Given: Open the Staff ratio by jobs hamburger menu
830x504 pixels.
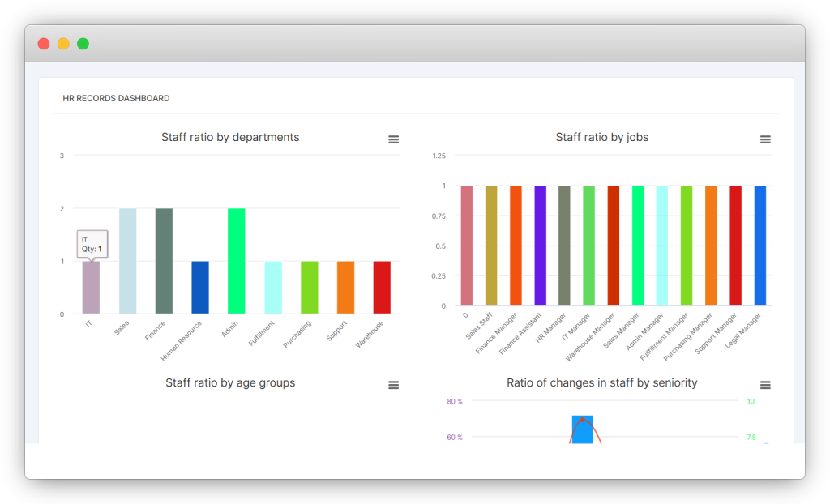Looking at the screenshot, I should 764,139.
